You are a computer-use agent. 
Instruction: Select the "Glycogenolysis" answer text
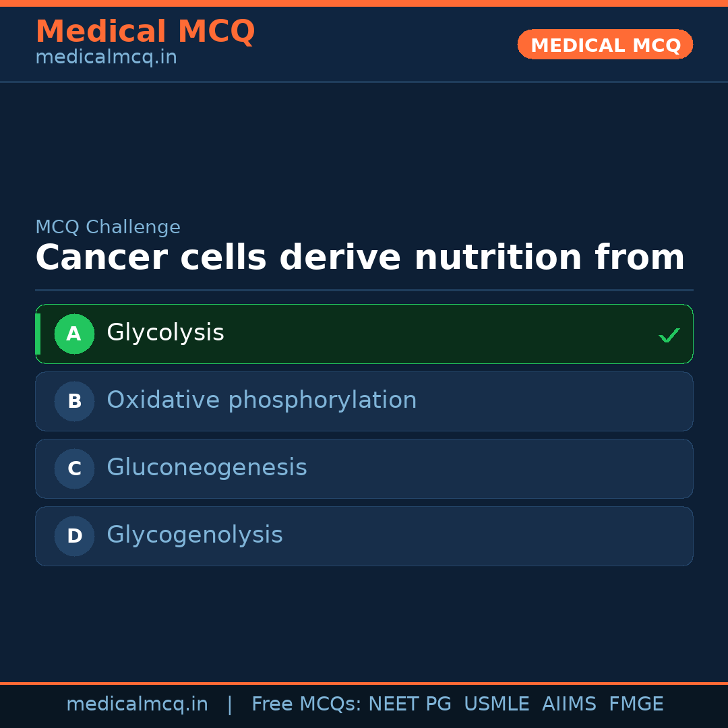tap(194, 535)
